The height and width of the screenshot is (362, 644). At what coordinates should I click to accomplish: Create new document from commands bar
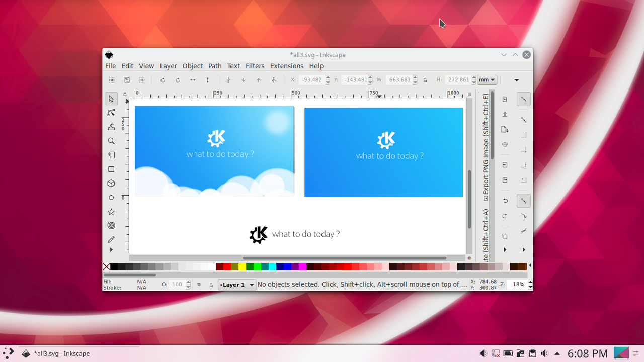click(505, 99)
